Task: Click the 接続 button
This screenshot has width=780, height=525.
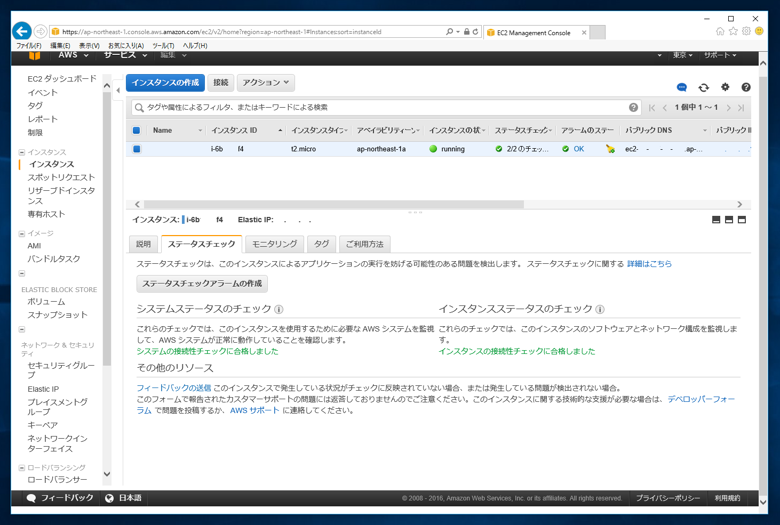Action: [221, 83]
